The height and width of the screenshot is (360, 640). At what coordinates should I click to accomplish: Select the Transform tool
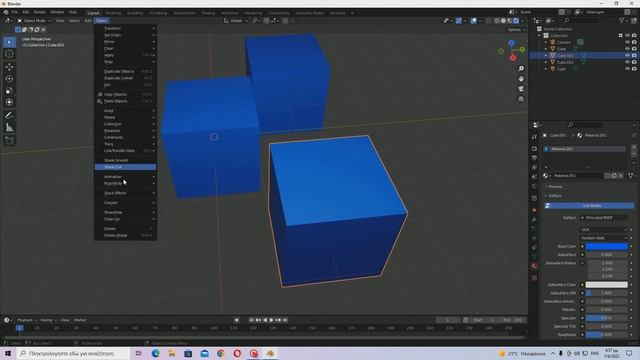pos(9,102)
